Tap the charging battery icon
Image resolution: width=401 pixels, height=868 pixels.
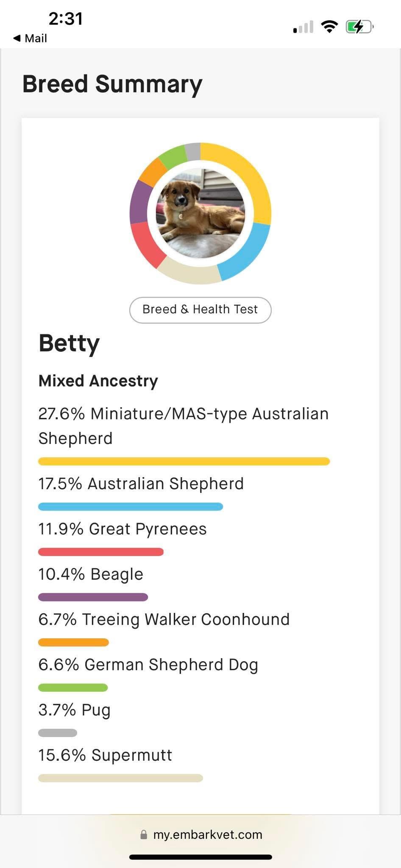coord(358,27)
